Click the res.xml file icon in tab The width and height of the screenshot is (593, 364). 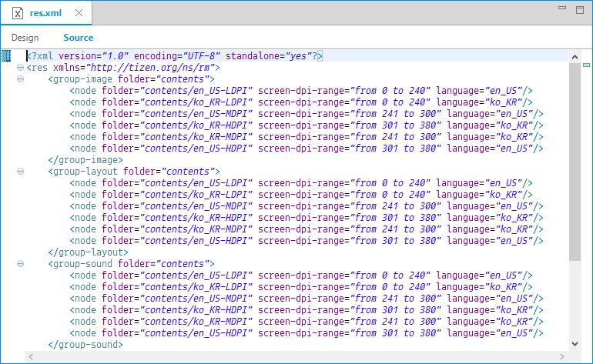click(x=18, y=13)
